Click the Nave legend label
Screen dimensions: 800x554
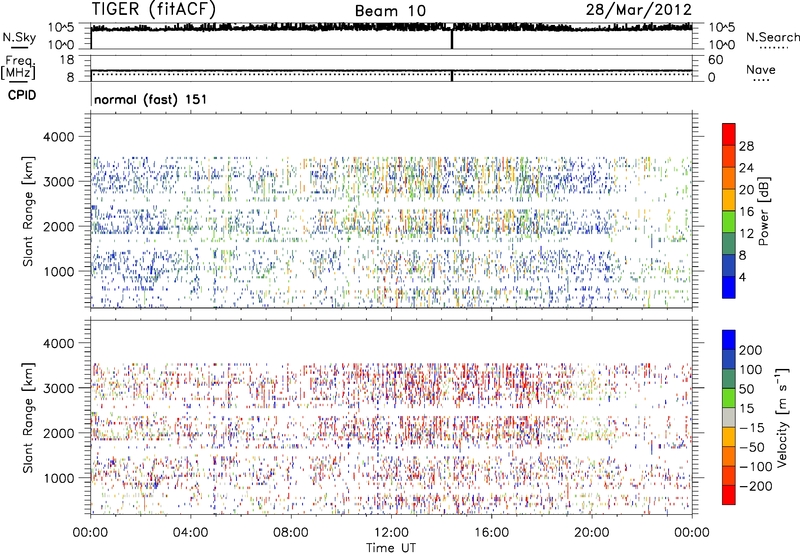coord(761,69)
